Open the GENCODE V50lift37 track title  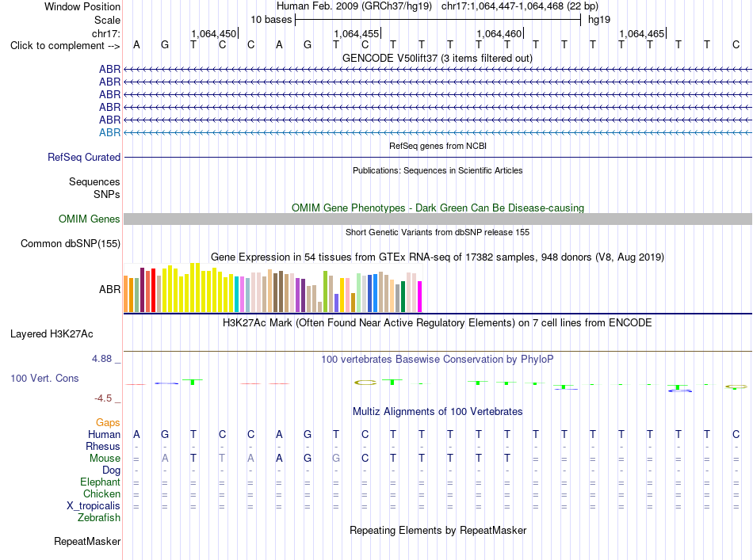(x=438, y=58)
